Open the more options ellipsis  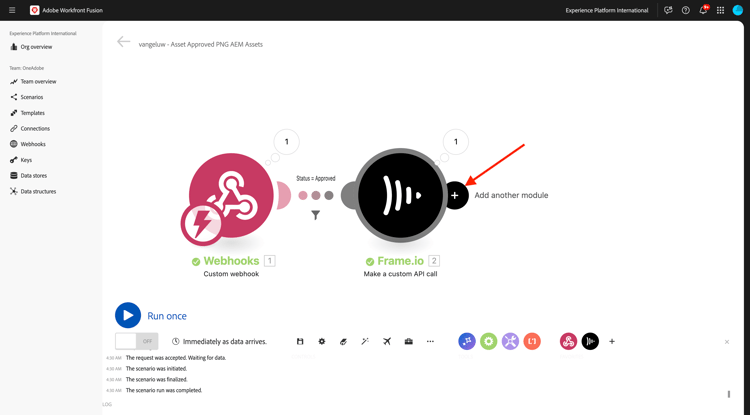(430, 341)
